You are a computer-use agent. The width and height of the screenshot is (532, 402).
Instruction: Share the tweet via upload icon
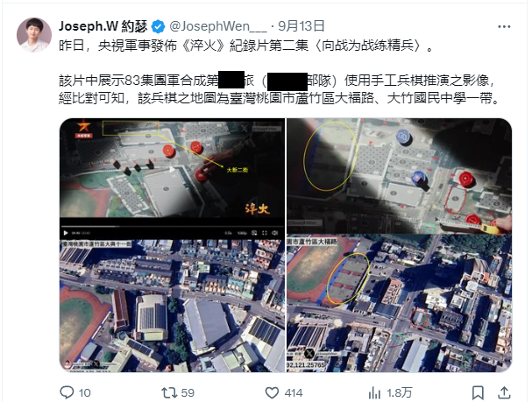coord(504,392)
